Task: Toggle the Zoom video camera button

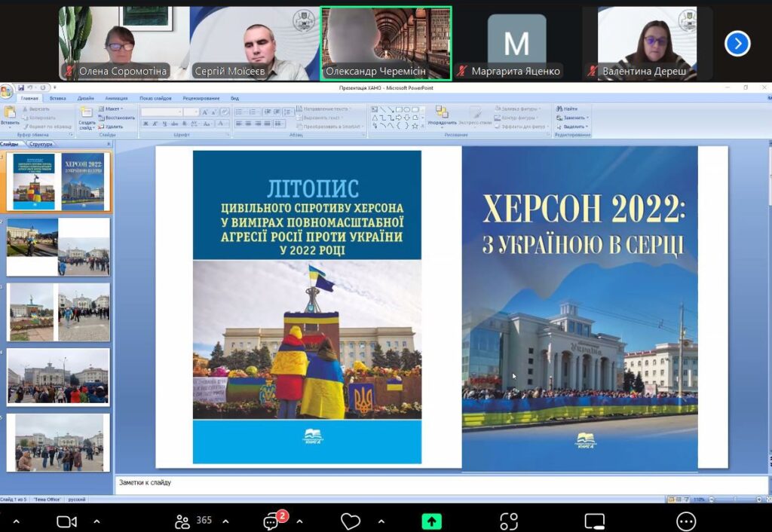Action: tap(66, 521)
